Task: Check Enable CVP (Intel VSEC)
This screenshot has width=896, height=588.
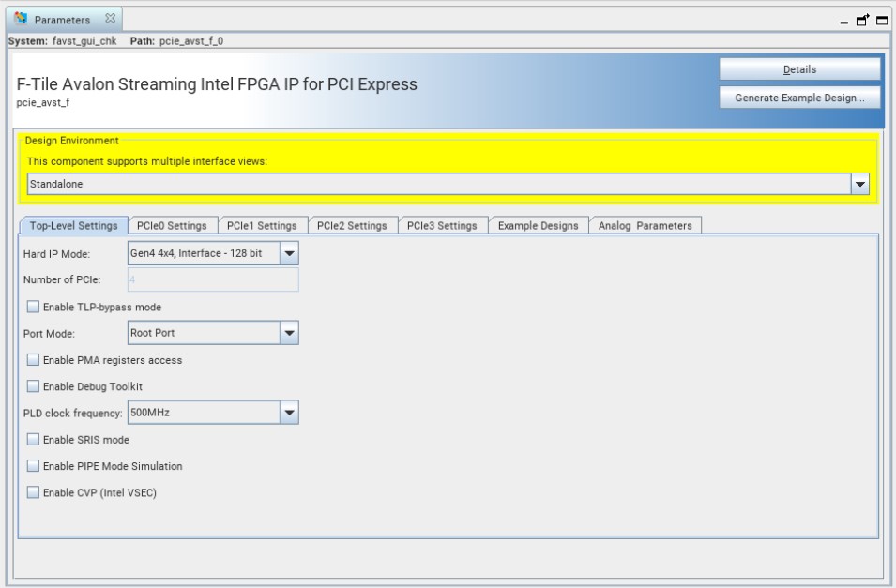Action: point(33,492)
